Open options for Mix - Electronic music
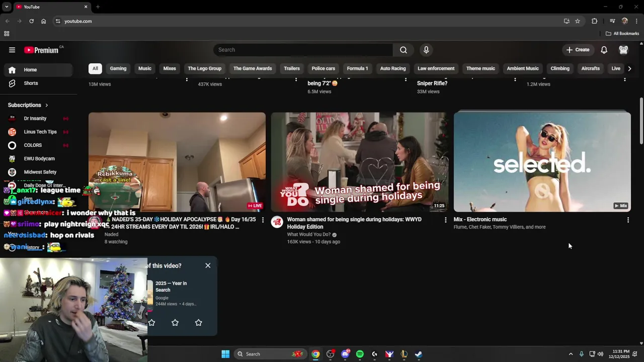Image resolution: width=644 pixels, height=362 pixels. click(x=628, y=220)
